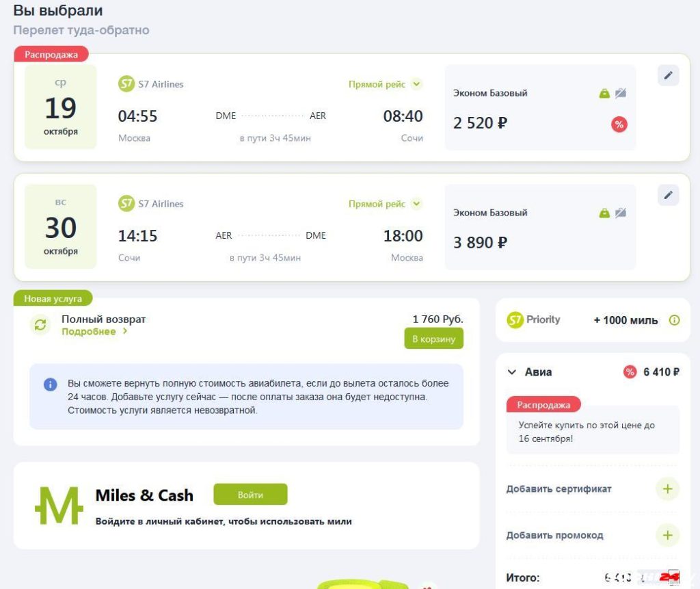Click the S7 Priority +1000 миль panel

coord(593,320)
